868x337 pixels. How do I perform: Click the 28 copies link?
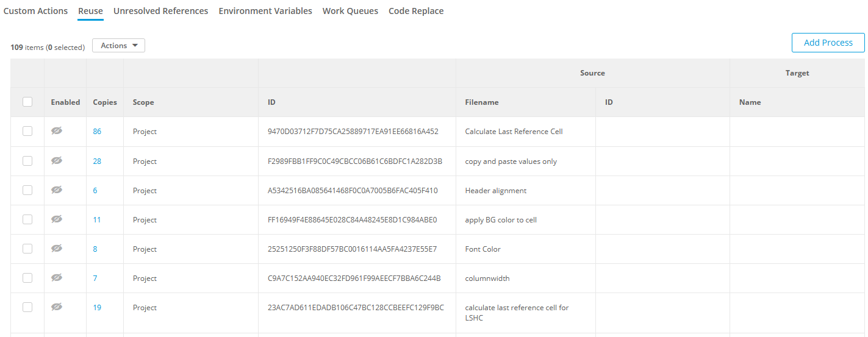tap(97, 161)
